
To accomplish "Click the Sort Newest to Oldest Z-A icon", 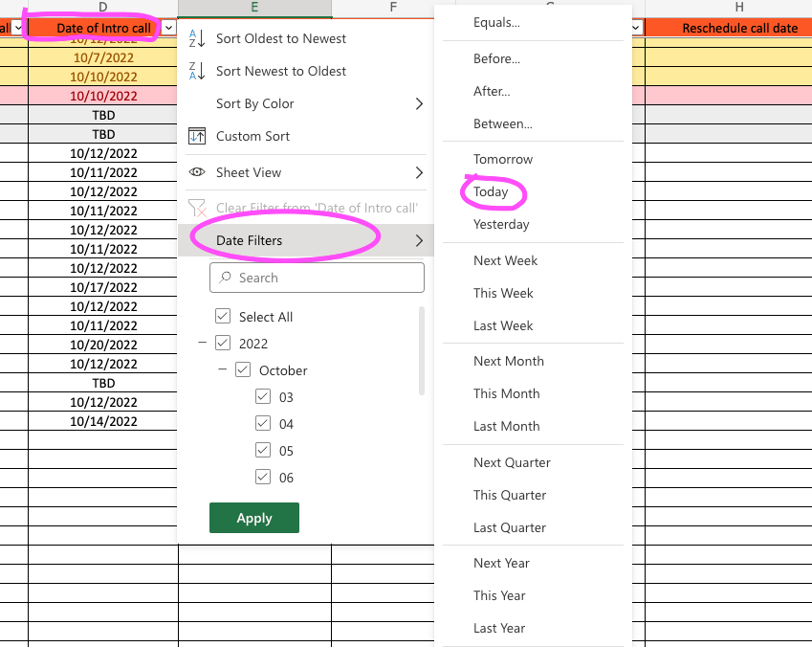I will click(x=197, y=71).
